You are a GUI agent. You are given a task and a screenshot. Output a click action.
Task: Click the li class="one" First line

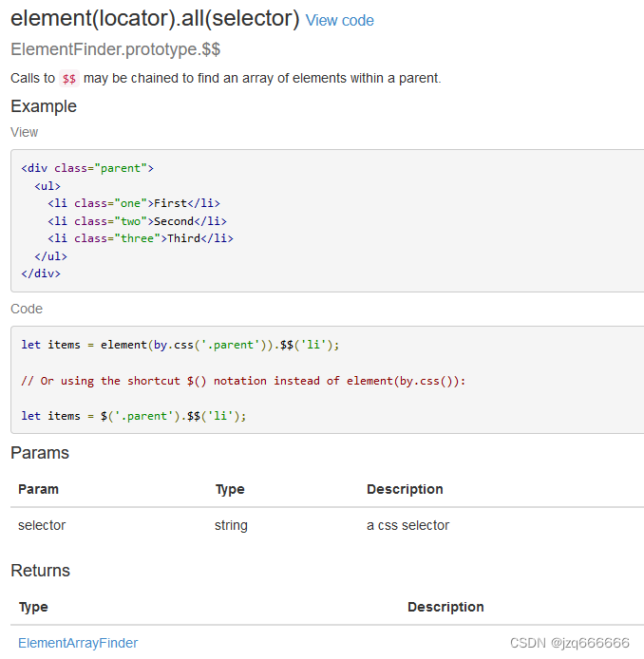click(x=134, y=203)
